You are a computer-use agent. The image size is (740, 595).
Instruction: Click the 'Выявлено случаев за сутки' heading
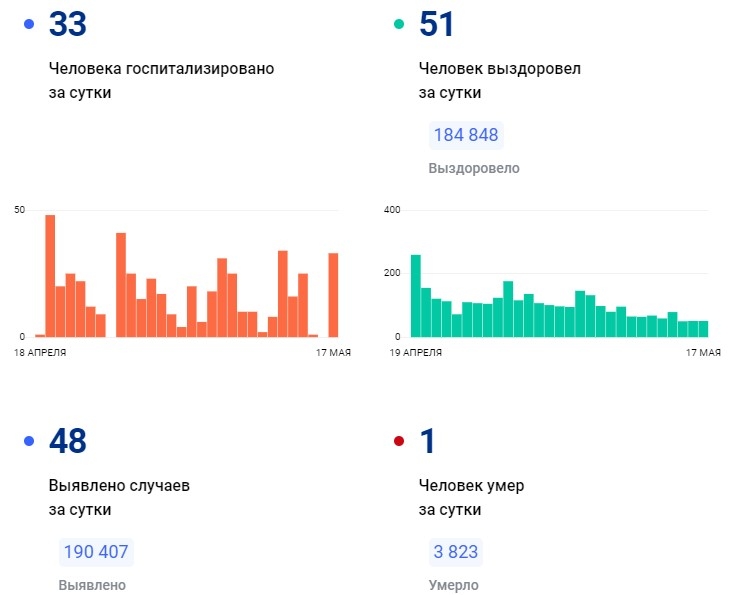click(119, 497)
